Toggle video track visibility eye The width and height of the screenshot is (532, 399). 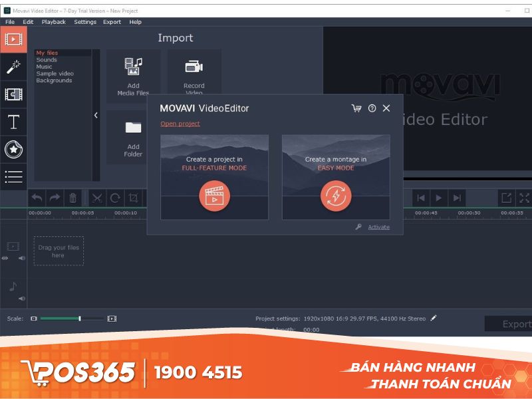click(5, 258)
